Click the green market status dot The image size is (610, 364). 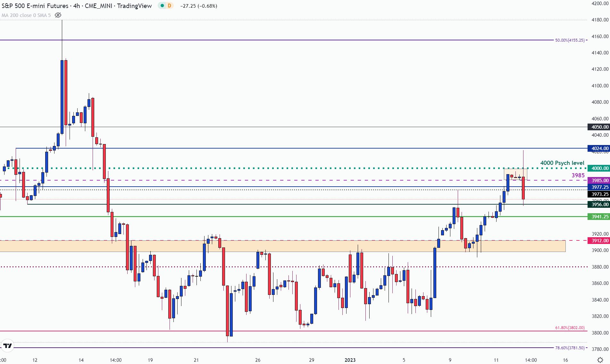click(x=162, y=5)
